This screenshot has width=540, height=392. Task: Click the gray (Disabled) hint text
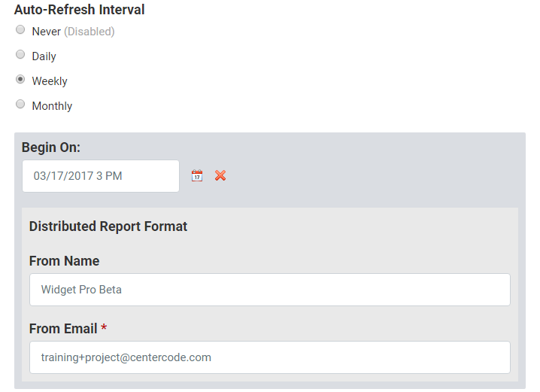[89, 32]
